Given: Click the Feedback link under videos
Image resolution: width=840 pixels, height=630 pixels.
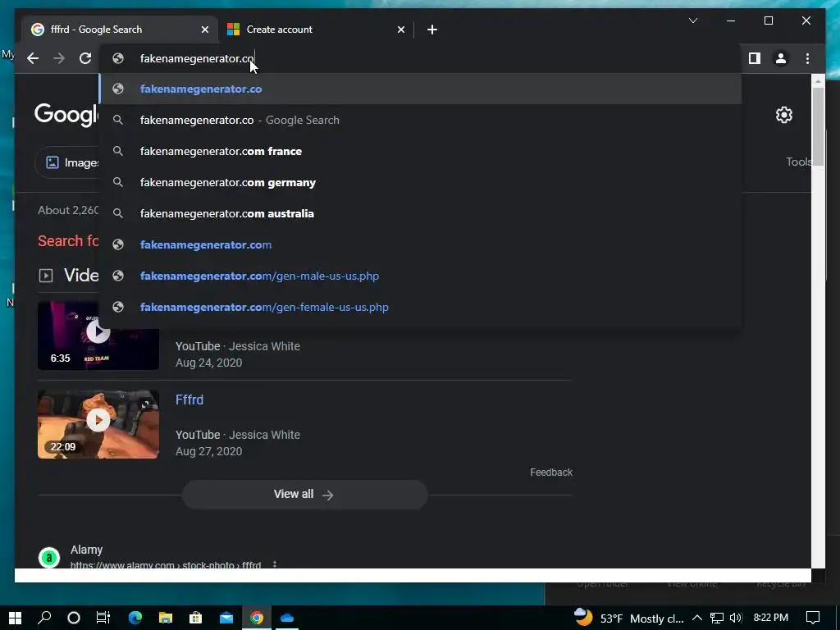Looking at the screenshot, I should tap(551, 472).
